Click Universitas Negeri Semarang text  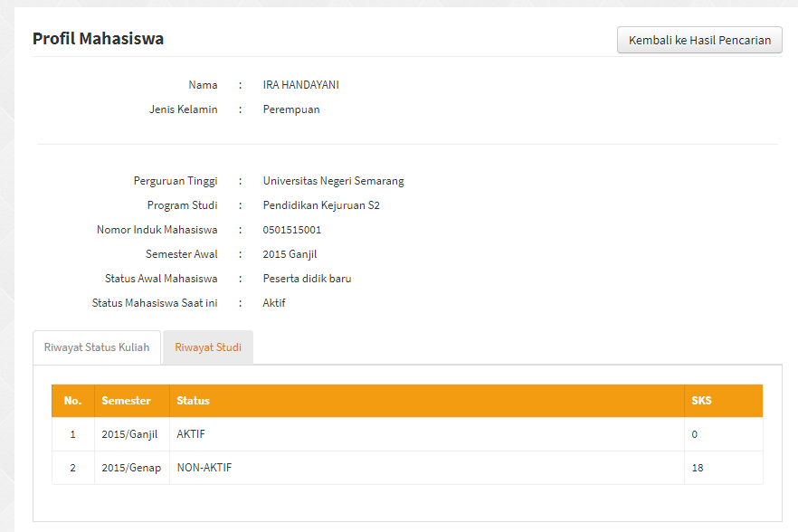[x=333, y=181]
